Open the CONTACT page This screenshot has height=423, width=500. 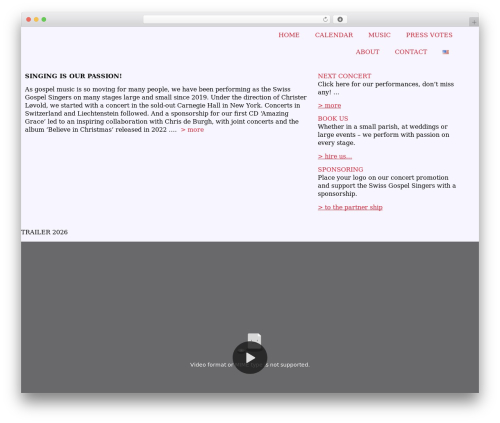[411, 52]
